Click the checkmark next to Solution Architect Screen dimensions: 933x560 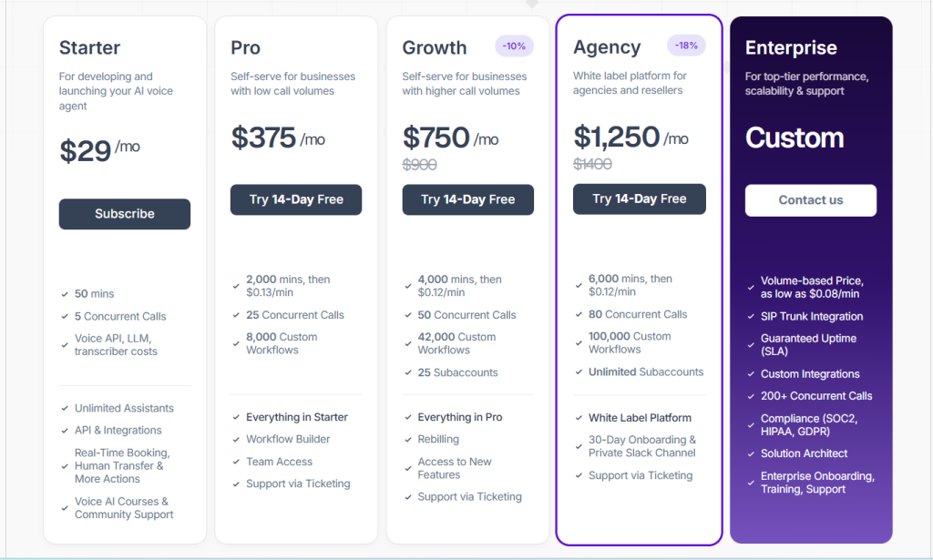coord(750,454)
